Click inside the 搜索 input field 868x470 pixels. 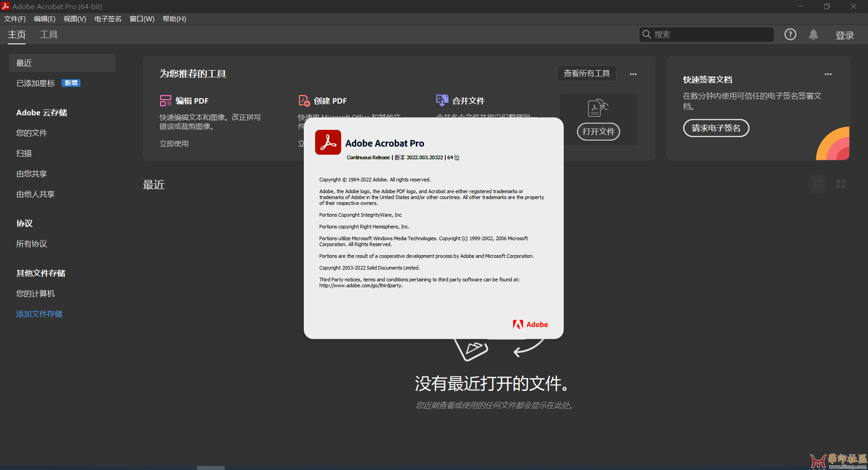tap(705, 34)
